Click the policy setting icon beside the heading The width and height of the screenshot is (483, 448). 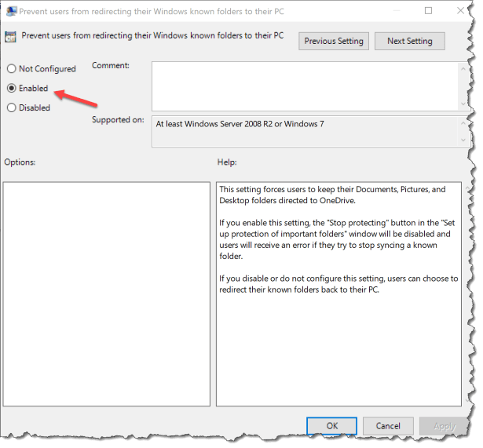[11, 36]
